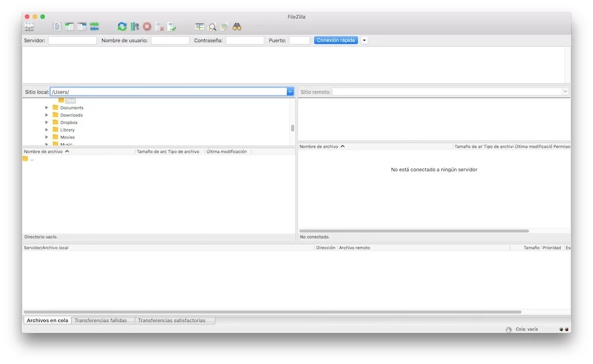
Task: Toggle synchronized browsing icon
Action: tap(225, 27)
